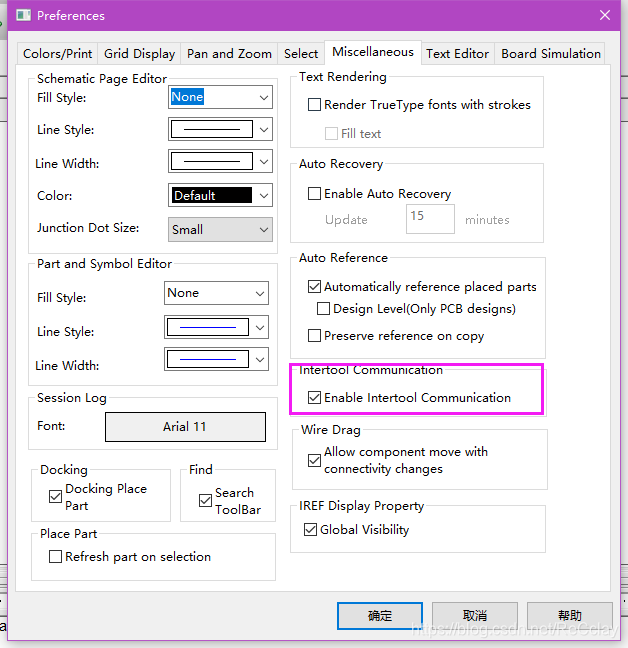Open Part and Symbol Editor Line Width dropdown
This screenshot has width=628, height=648.
(216, 359)
